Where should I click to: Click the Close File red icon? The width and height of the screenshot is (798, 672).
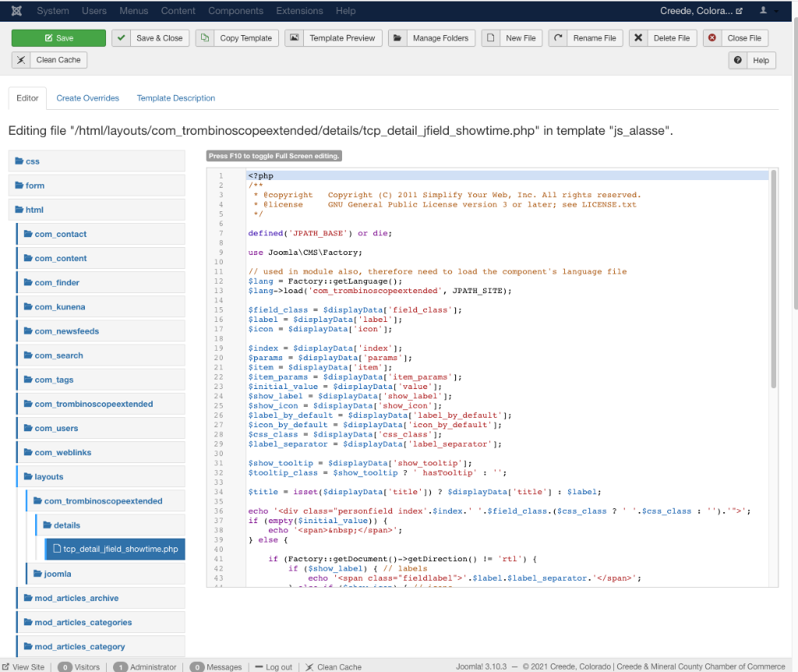[x=711, y=38]
